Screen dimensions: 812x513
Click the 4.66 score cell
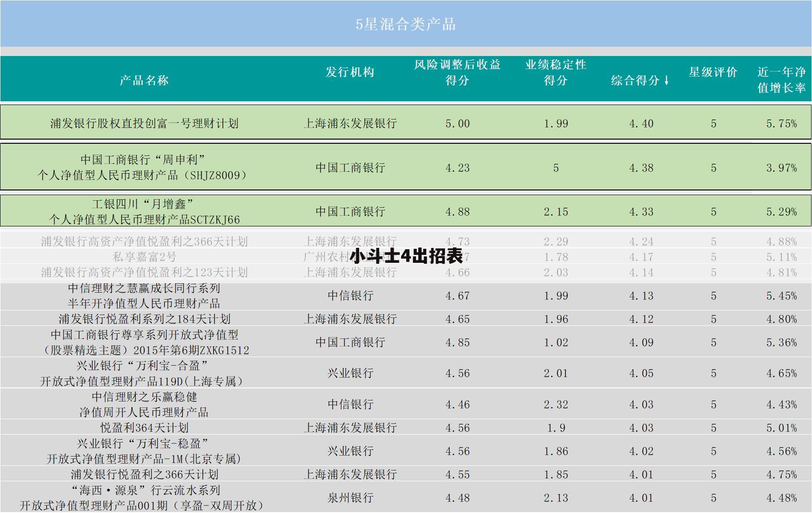(x=458, y=273)
